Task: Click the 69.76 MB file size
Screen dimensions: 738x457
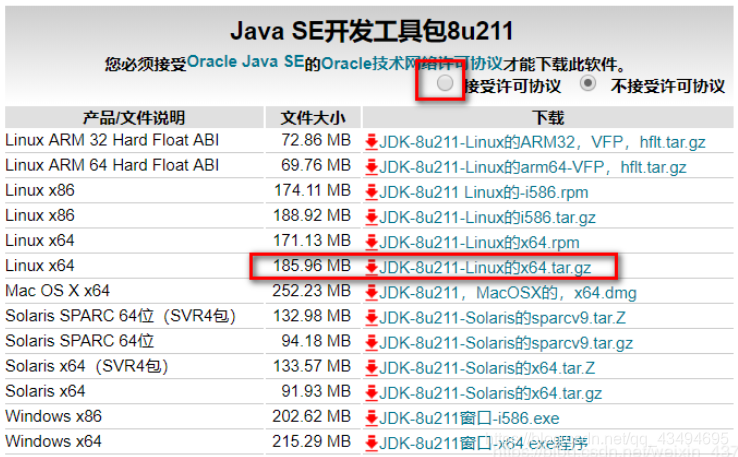Action: click(x=316, y=165)
